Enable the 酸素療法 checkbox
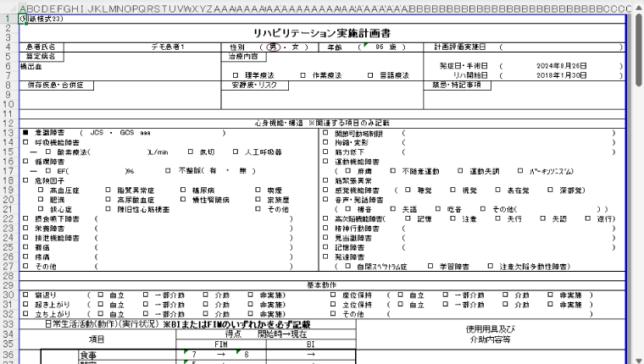The image size is (644, 364). (48, 152)
